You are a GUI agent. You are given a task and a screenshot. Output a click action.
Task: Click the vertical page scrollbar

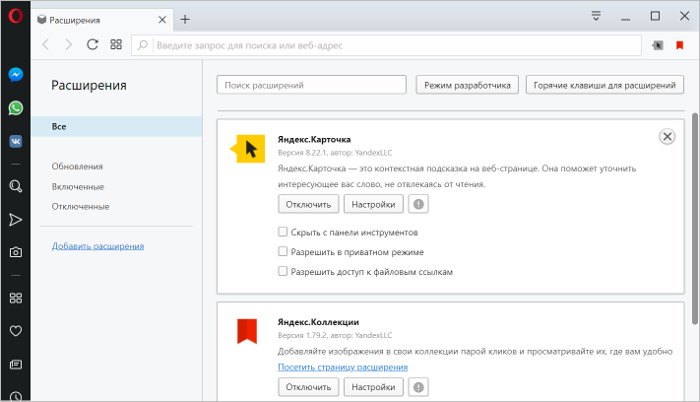click(x=695, y=218)
